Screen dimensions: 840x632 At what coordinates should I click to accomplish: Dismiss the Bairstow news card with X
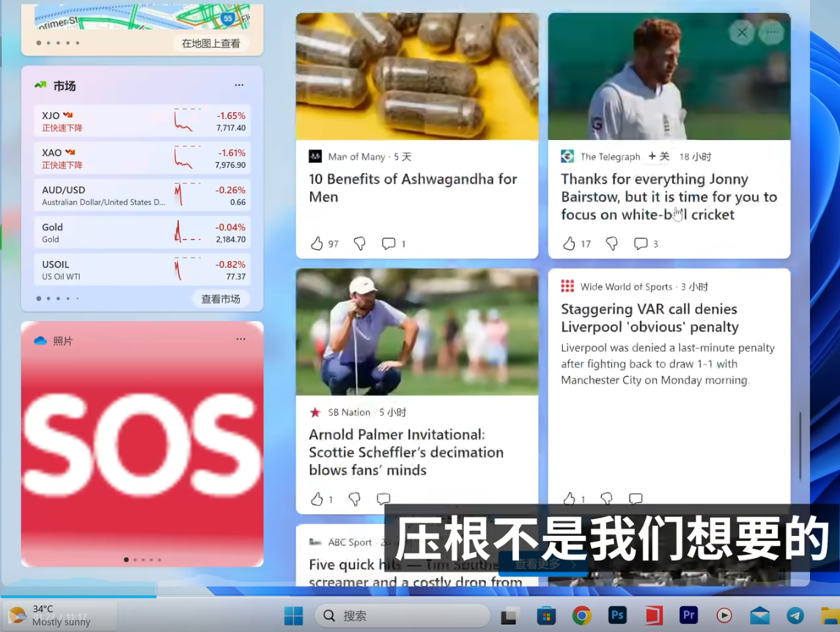pos(742,33)
